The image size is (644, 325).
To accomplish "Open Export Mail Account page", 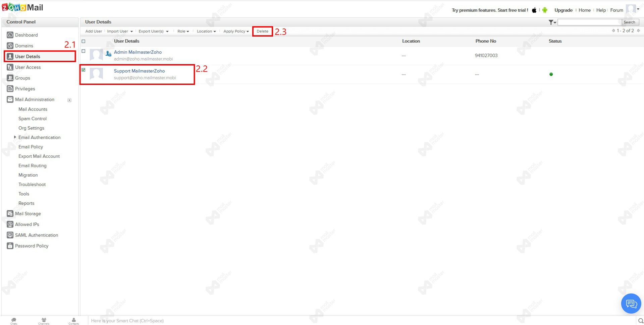I will point(39,156).
